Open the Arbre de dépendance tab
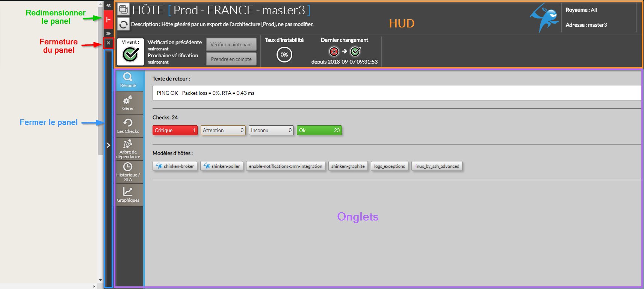The image size is (644, 289). click(128, 149)
